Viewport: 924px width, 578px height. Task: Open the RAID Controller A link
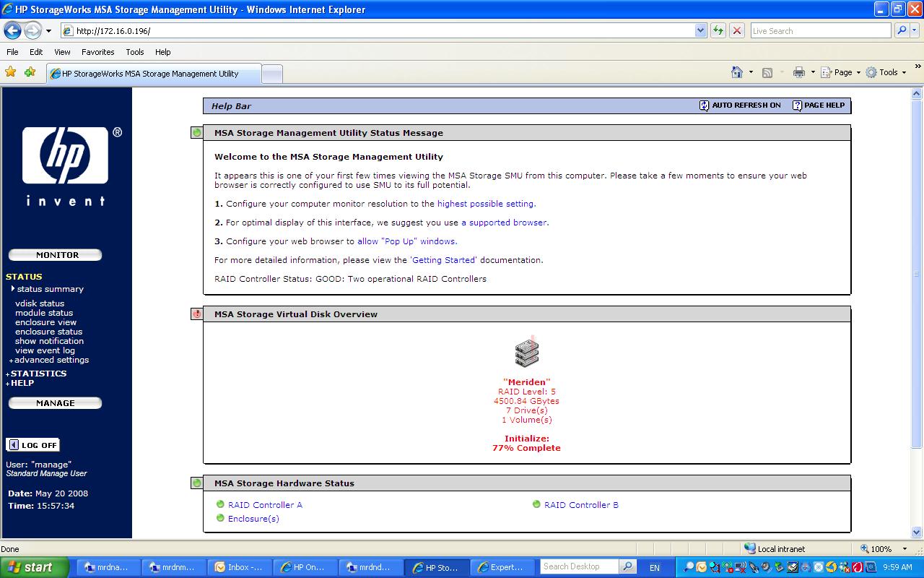tap(265, 505)
